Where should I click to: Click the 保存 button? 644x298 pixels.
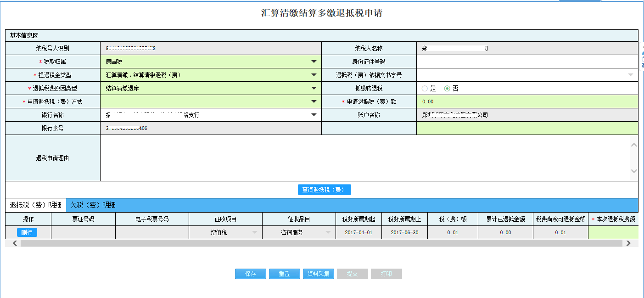click(250, 274)
